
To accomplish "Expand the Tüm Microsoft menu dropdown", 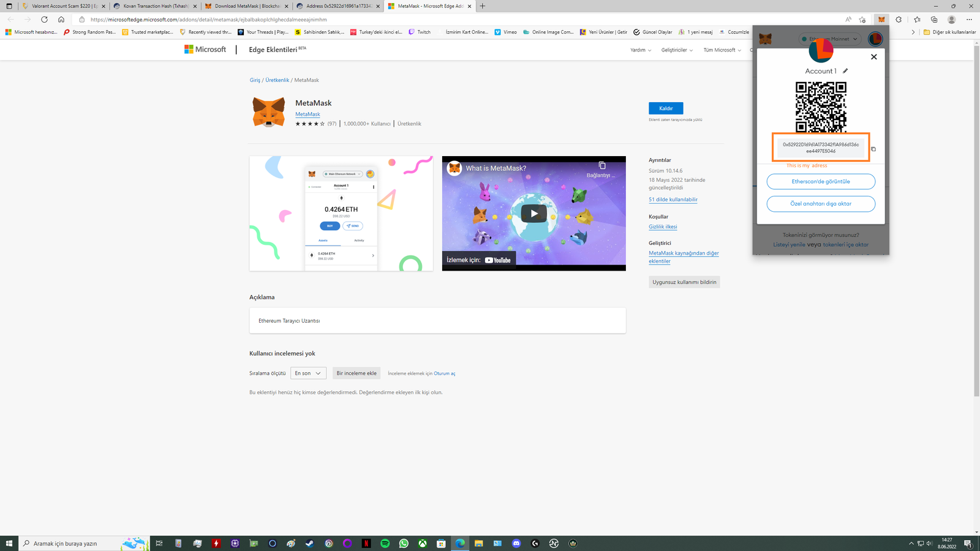I will click(722, 50).
